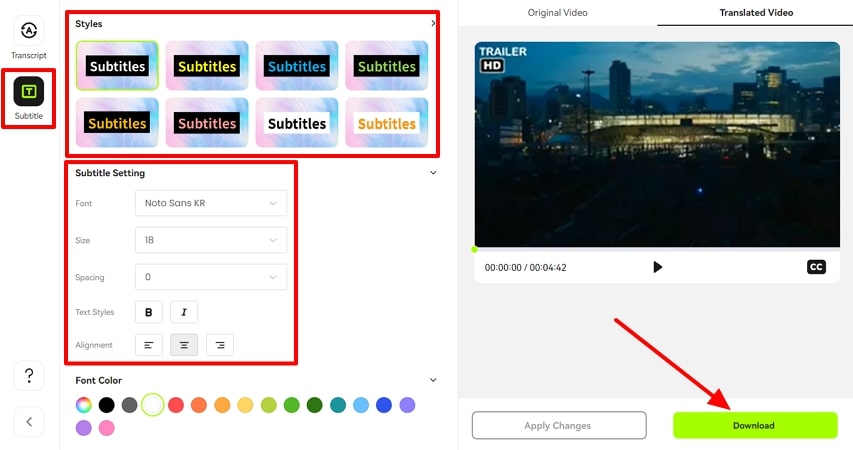
Task: Toggle closed captions CC button
Action: click(x=816, y=267)
